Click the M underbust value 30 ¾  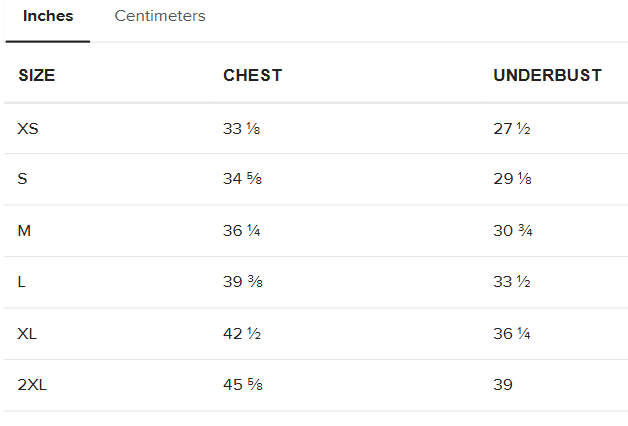513,231
